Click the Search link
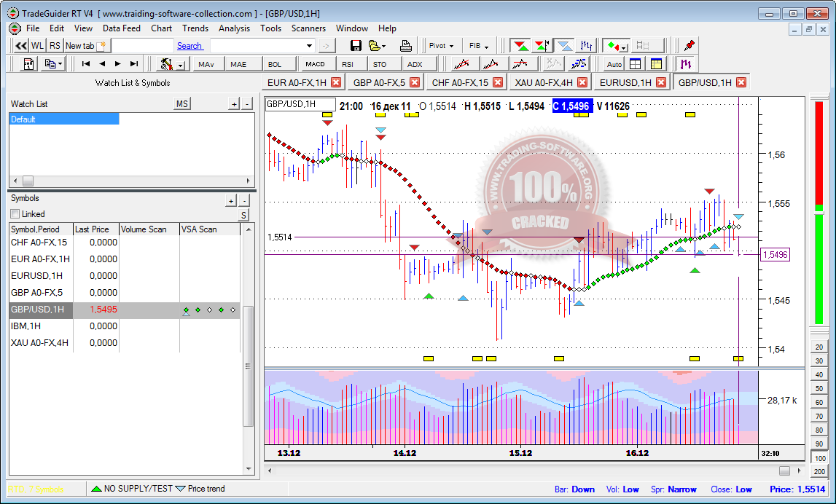Image resolution: width=836 pixels, height=504 pixels. click(x=190, y=46)
